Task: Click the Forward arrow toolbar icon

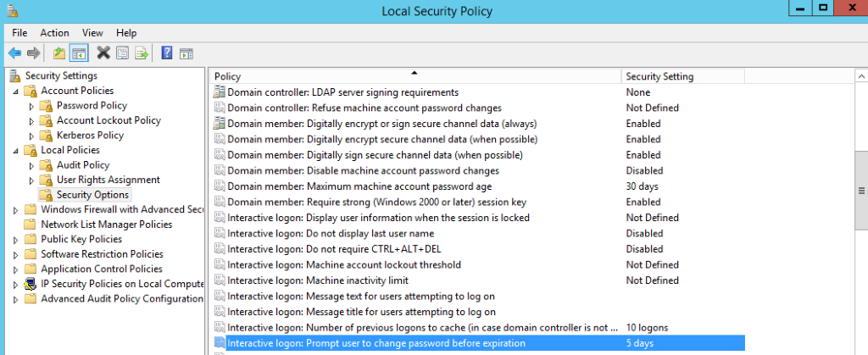Action: 34,53
